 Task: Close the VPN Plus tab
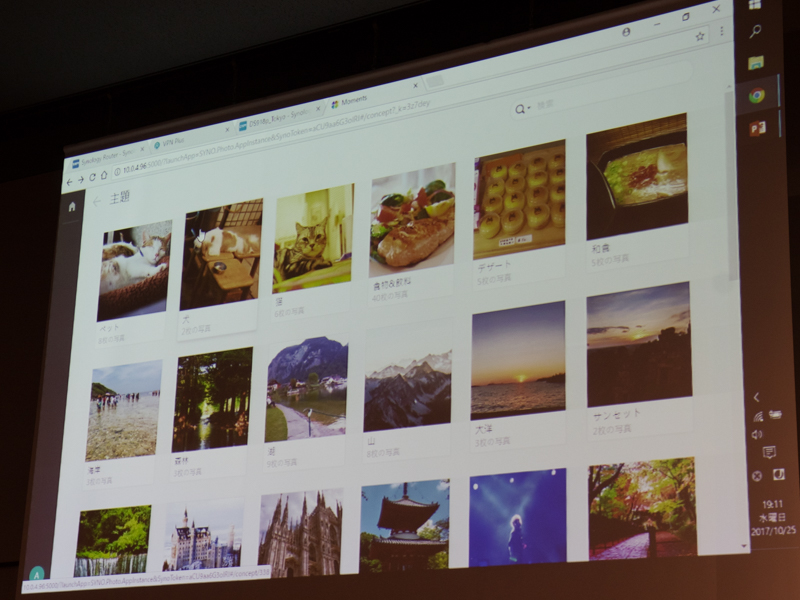227,130
